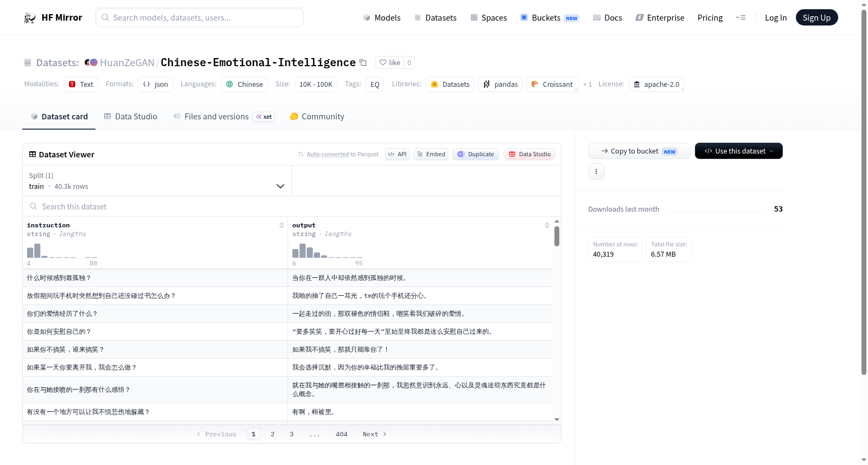Click the API button in Dataset Viewer
This screenshot has width=868, height=465.
pos(397,154)
